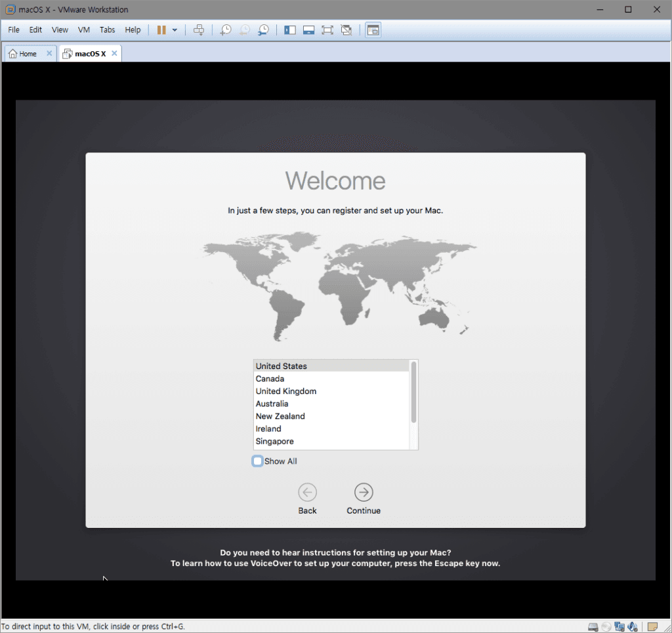The image size is (672, 633).
Task: Click the Continue arrow button
Action: click(x=364, y=492)
